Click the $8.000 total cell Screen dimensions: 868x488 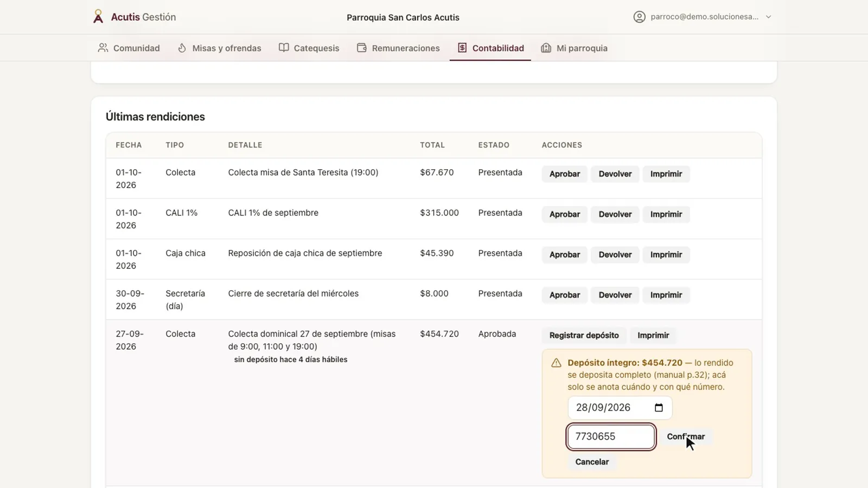434,294
